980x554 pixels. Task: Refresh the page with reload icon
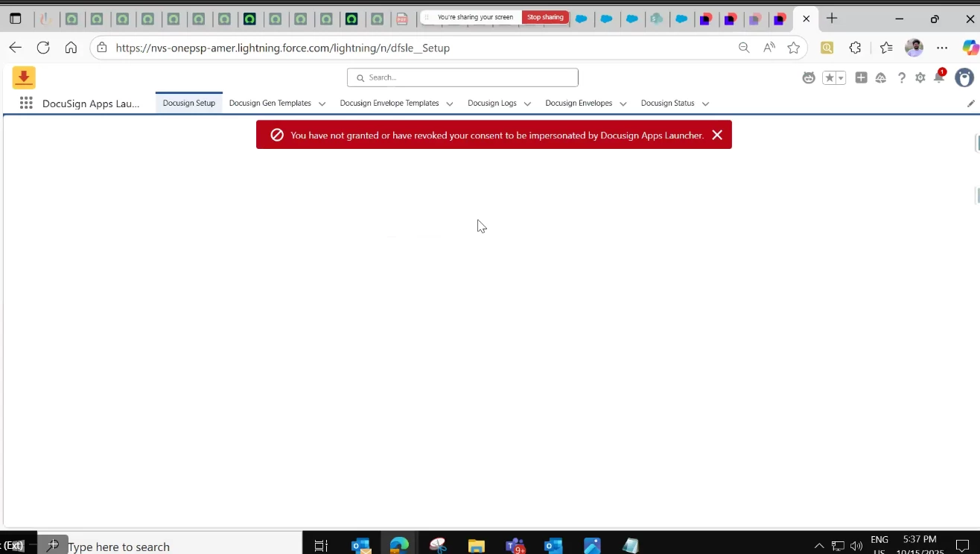pyautogui.click(x=43, y=48)
